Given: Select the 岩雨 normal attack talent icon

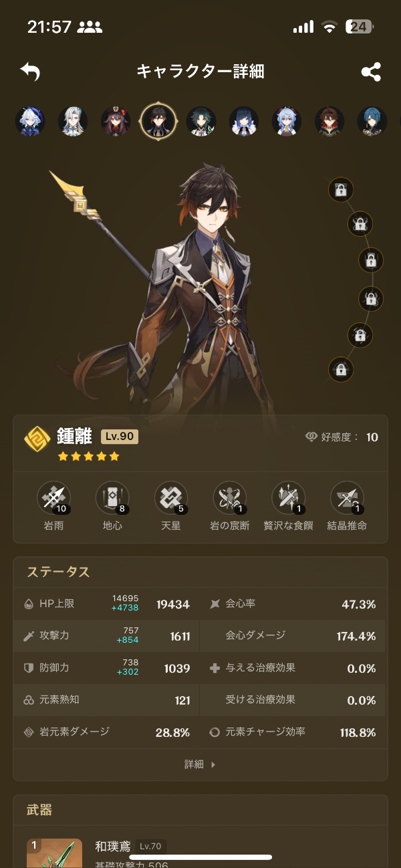Looking at the screenshot, I should (x=53, y=499).
